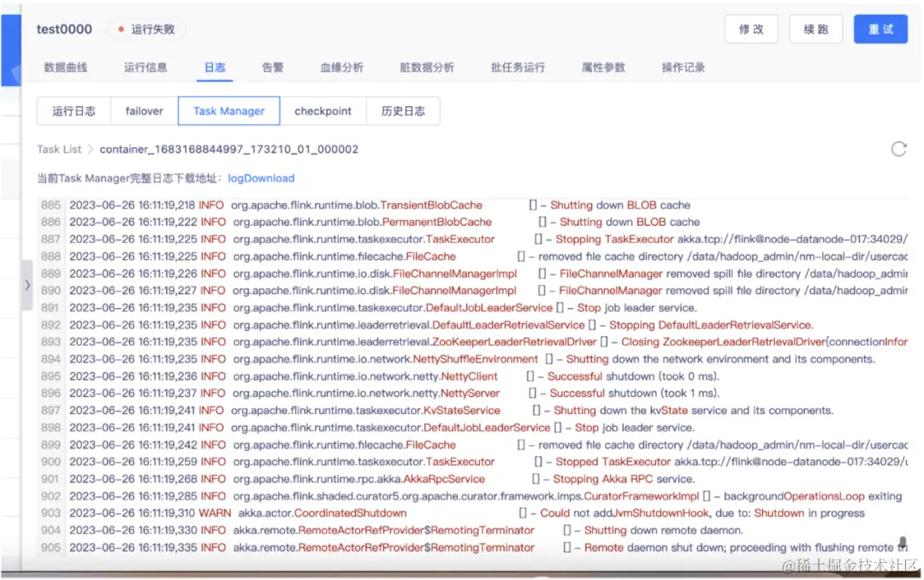
Task: Select the failover sub-tab
Action: pyautogui.click(x=145, y=111)
